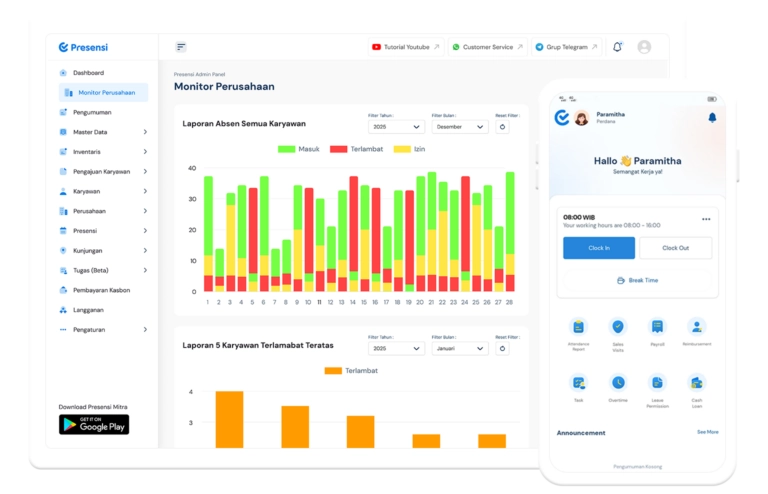
Task: Tap the Attendance Report icon
Action: (578, 327)
